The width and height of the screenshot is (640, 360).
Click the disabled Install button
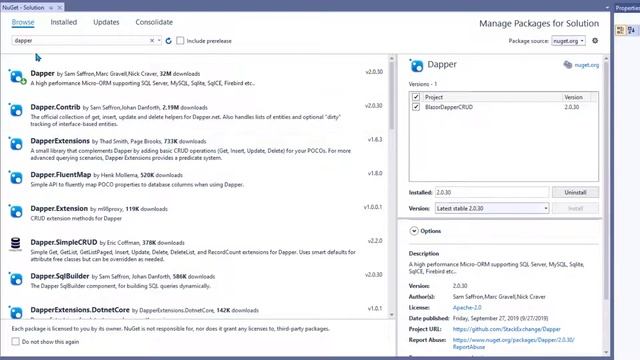click(575, 208)
